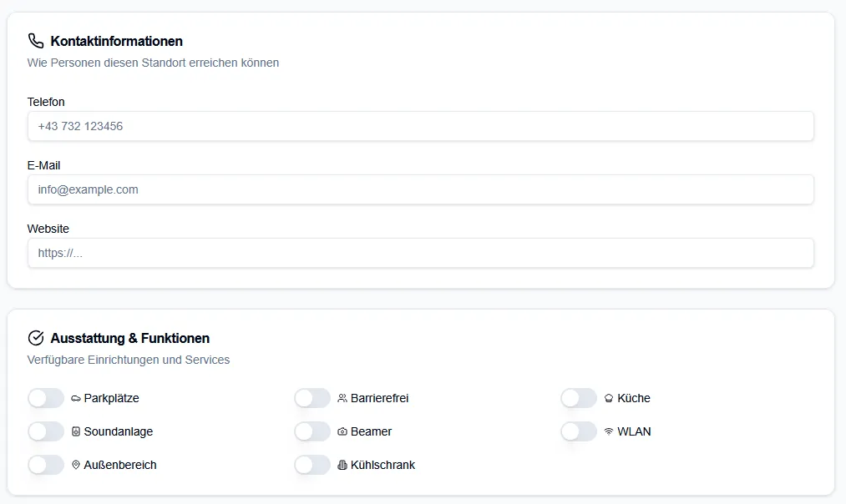Click the projector icon next to Beamer
This screenshot has height=504, width=846.
pyautogui.click(x=342, y=431)
